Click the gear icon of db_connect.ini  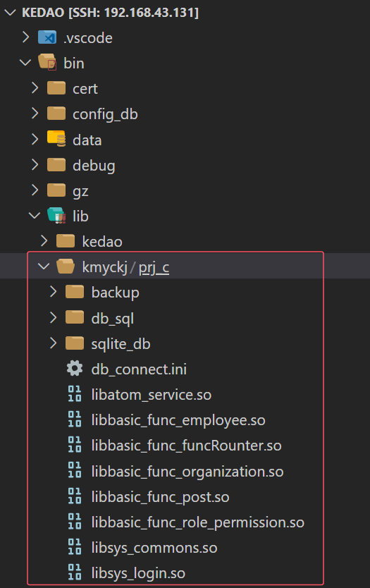click(75, 369)
